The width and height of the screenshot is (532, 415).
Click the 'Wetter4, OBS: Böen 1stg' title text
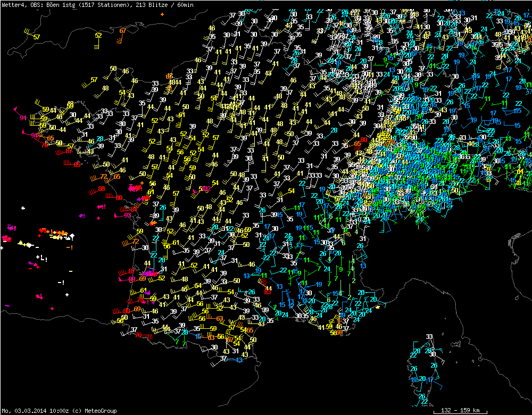(x=37, y=4)
